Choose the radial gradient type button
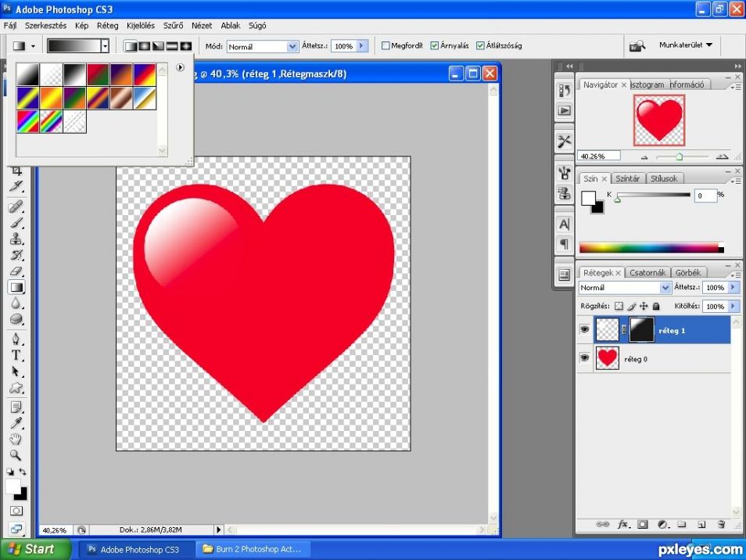The width and height of the screenshot is (746, 560). 145,46
